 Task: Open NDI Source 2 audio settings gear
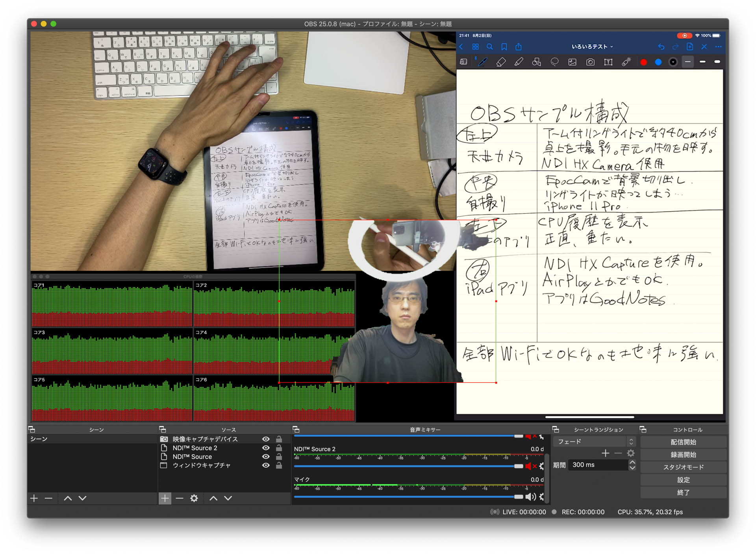click(542, 466)
